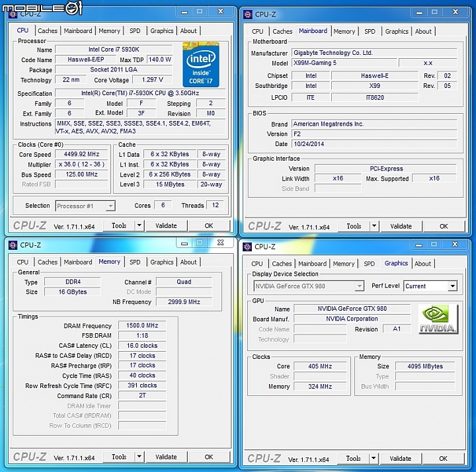Open SPD tab in the CPU window

pyautogui.click(x=135, y=30)
